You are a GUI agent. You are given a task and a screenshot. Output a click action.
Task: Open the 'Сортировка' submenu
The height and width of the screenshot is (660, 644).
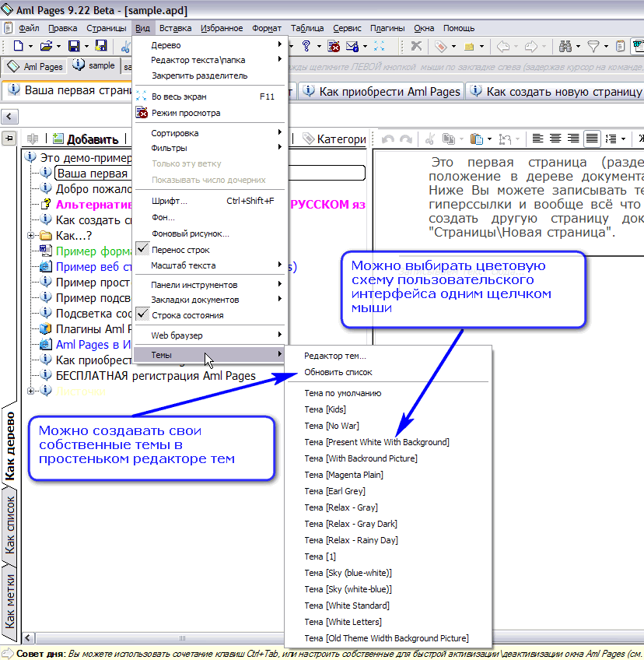pyautogui.click(x=210, y=133)
